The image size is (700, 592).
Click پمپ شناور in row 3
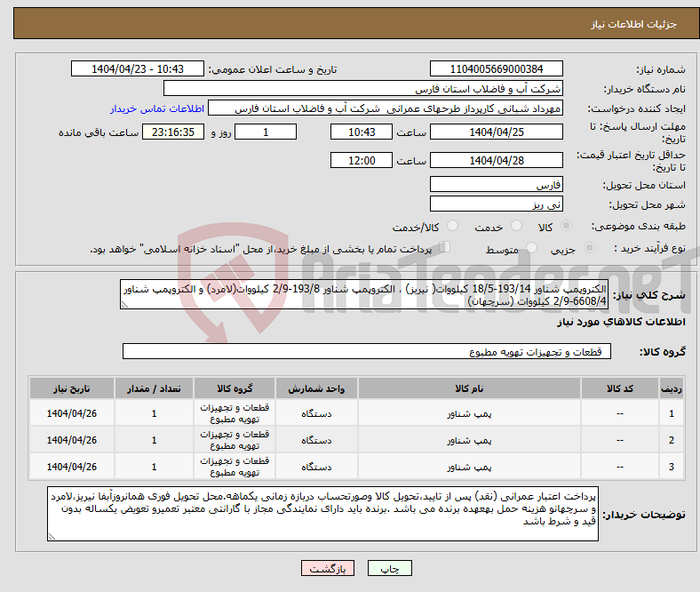tap(469, 467)
